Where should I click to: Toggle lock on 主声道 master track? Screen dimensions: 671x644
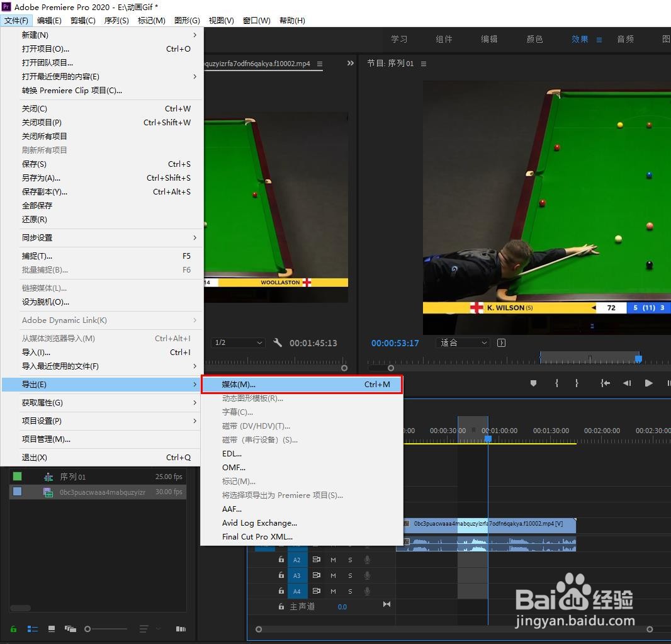281,606
